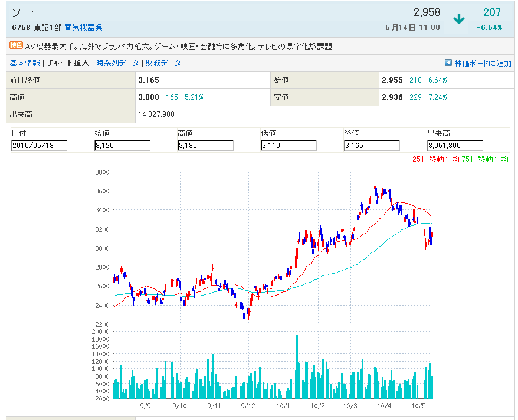Viewport: 518px width, 420px height.
Task: Click the green 75日移動平均 legend label
Action: 485,159
